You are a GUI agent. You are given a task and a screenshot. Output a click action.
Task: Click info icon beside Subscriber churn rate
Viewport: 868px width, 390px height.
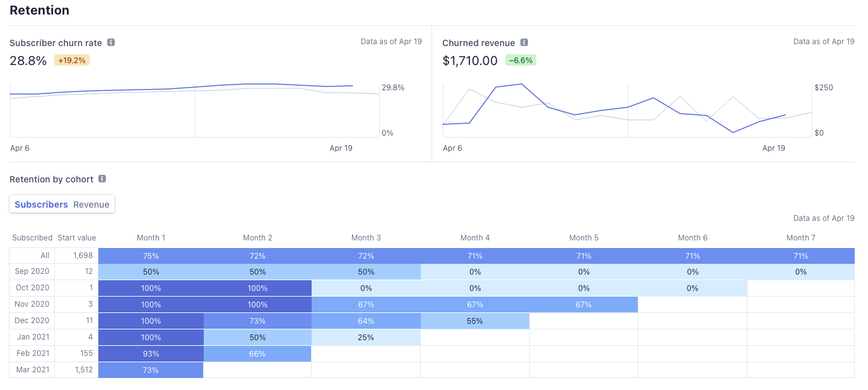click(111, 43)
